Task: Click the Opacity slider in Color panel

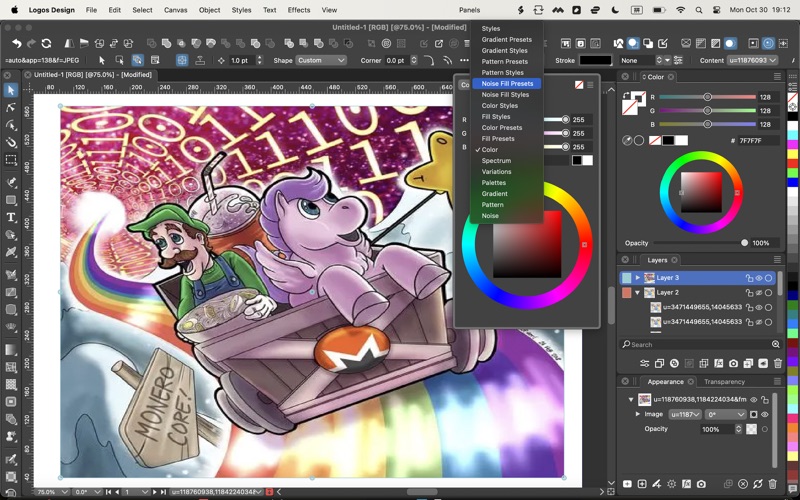Action: (701, 243)
